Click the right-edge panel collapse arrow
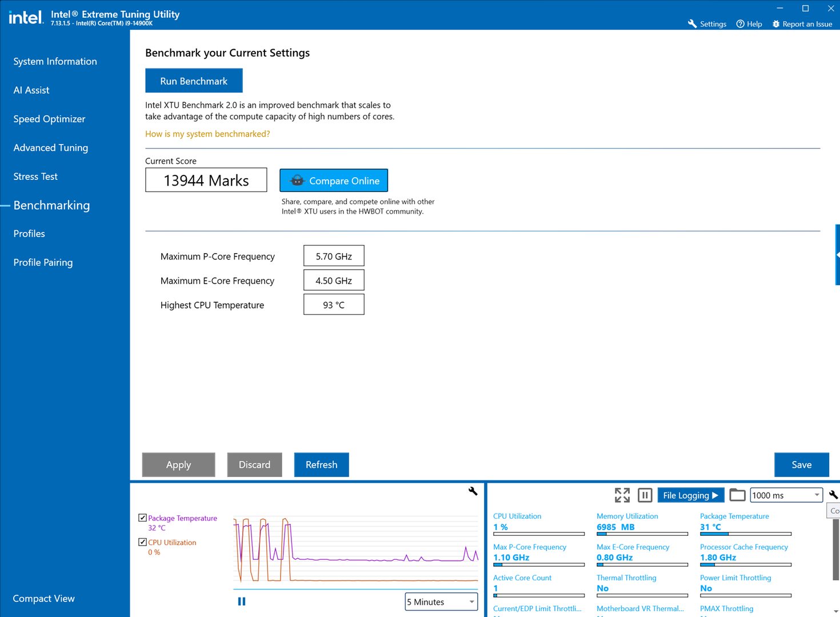Image resolution: width=840 pixels, height=617 pixels. point(837,254)
